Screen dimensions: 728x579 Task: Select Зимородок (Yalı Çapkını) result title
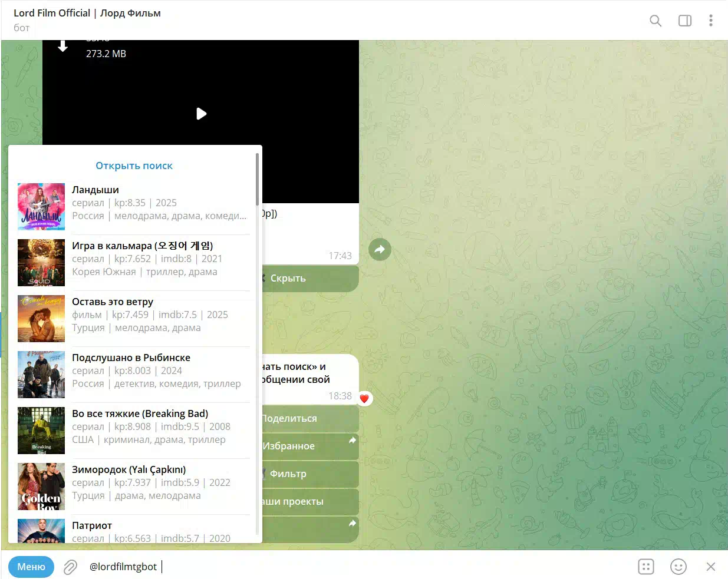coord(129,469)
